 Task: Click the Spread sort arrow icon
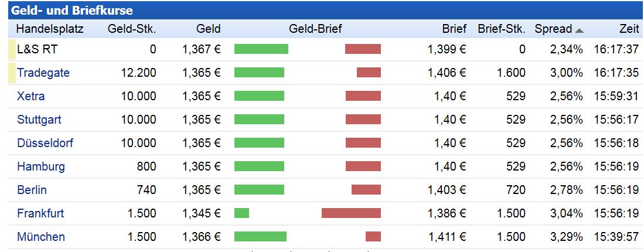point(580,30)
